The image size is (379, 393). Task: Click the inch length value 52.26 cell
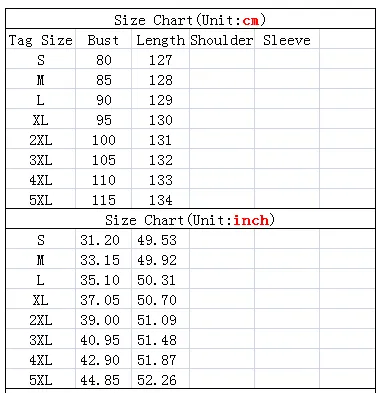[x=160, y=380]
